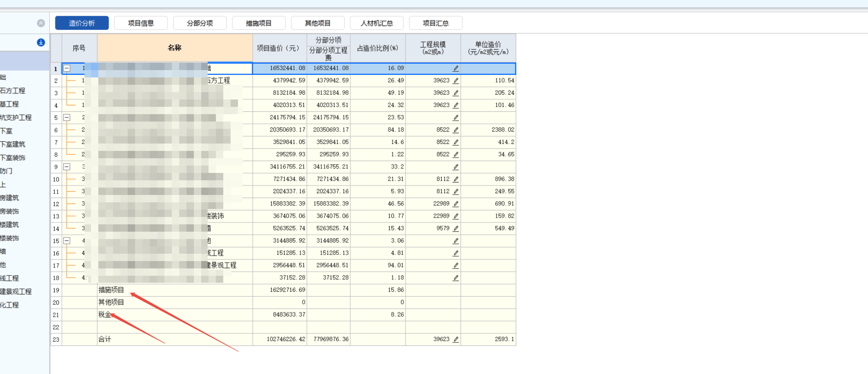Open the 人材机汇总 tab

tap(376, 23)
